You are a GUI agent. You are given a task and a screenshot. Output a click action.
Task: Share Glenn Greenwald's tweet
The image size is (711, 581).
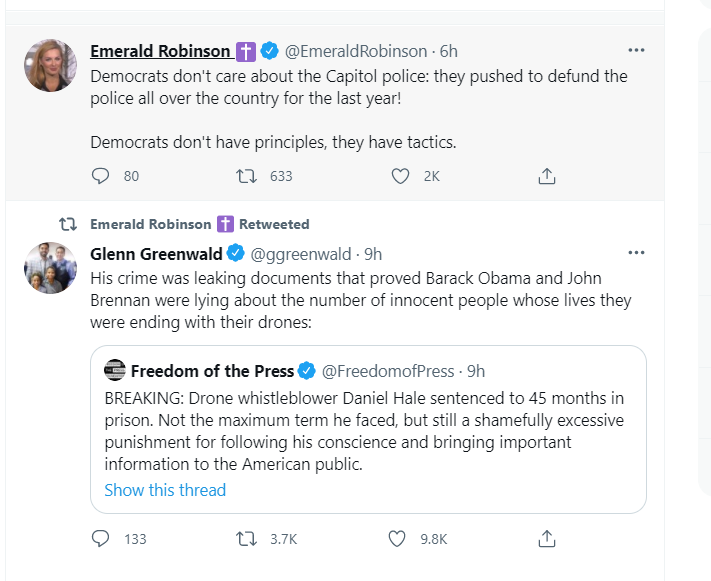[x=546, y=538]
